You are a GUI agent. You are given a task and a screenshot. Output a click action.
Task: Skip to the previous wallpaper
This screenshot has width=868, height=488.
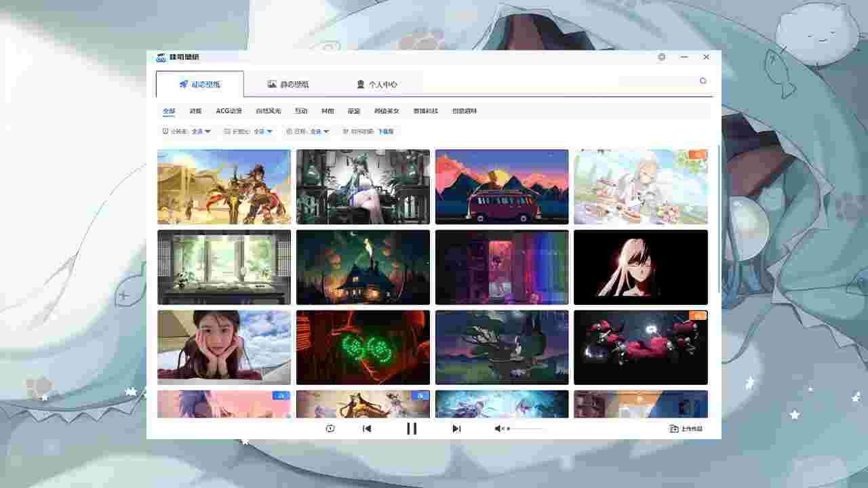[x=367, y=428]
